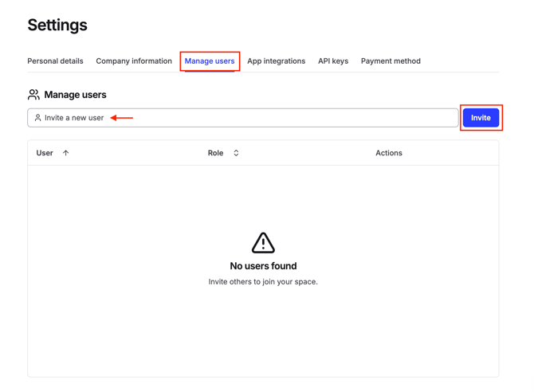The height and width of the screenshot is (392, 534).
Task: Click the people icon beside Manage users heading
Action: click(33, 95)
